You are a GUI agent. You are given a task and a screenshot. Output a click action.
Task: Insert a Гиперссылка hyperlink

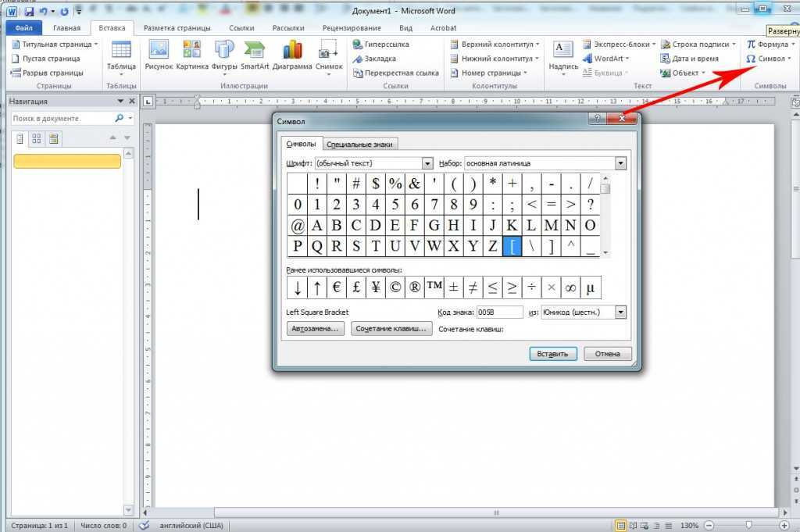coord(380,45)
